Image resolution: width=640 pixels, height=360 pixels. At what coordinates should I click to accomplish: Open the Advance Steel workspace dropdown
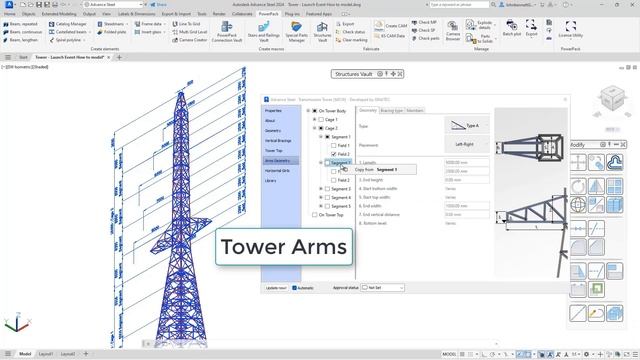click(x=113, y=4)
